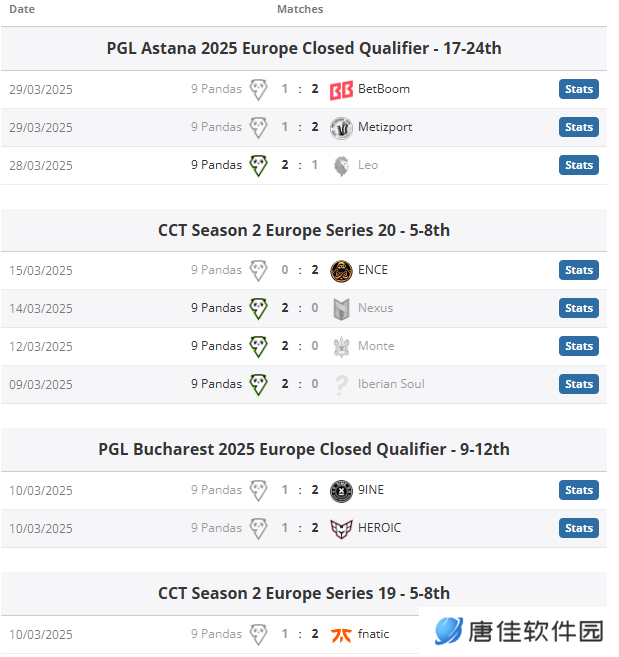Open the PGL Bucharest 2025 qualifier heading
619x657 pixels.
[304, 449]
